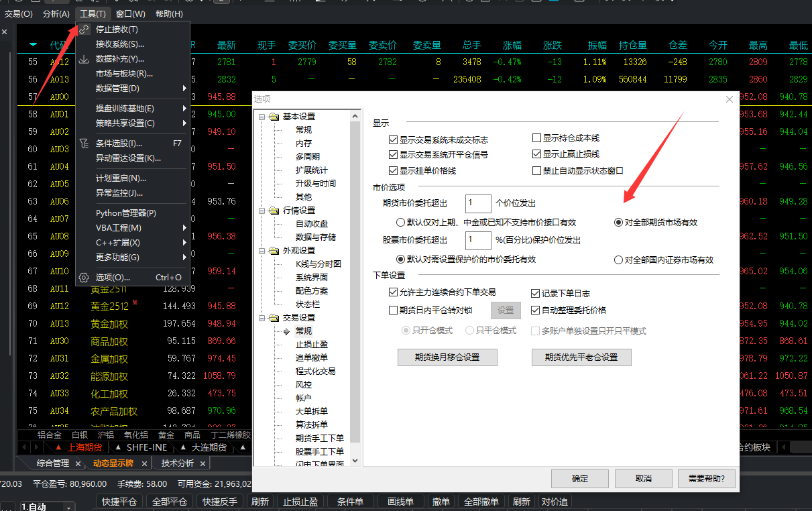This screenshot has height=511, width=812.
Task: Close the 技术分析 tab using its X icon
Action: [x=202, y=463]
